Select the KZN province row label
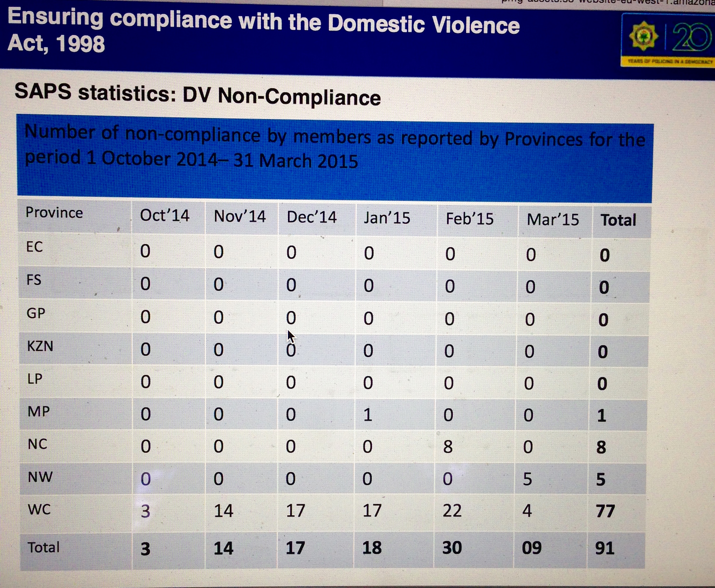 [40, 346]
